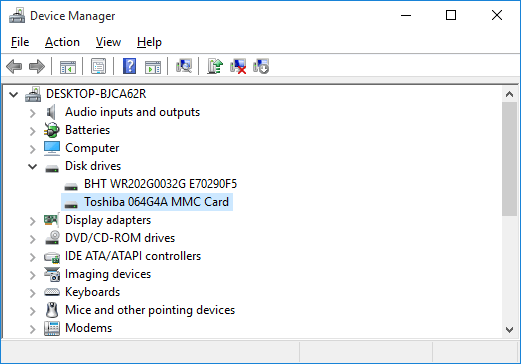Viewport: 521px width, 364px height.
Task: Collapse the DESKTOP-BJCA62R root node
Action: (x=13, y=95)
